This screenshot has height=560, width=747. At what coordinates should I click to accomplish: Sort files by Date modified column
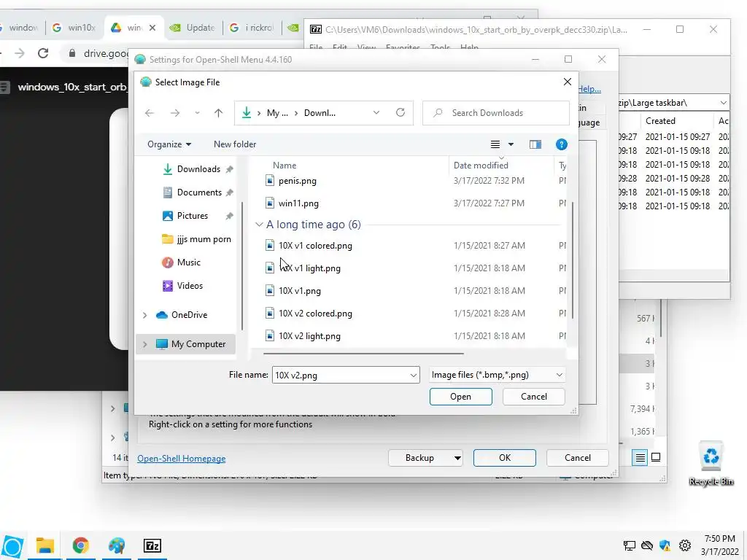(481, 166)
